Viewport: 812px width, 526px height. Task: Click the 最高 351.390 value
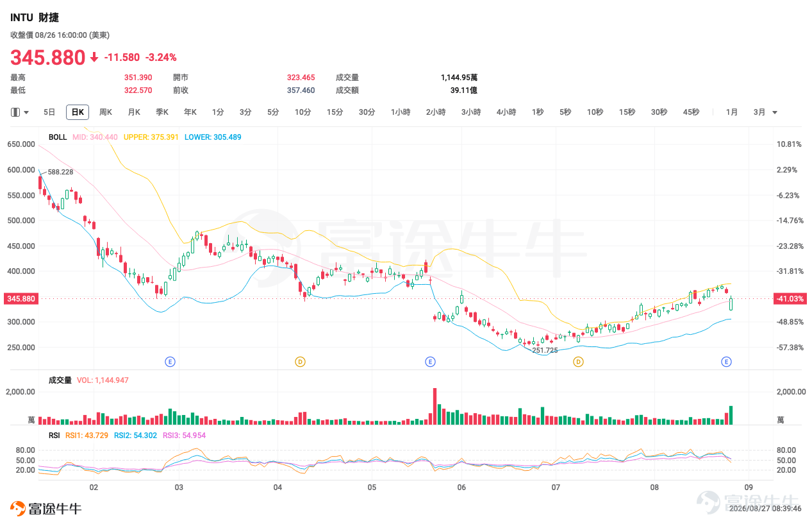pyautogui.click(x=138, y=78)
